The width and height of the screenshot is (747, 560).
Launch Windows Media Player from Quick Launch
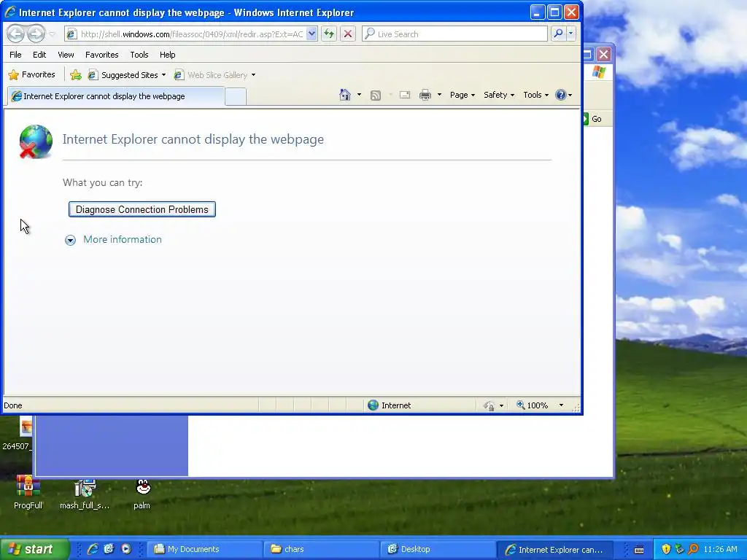point(125,549)
